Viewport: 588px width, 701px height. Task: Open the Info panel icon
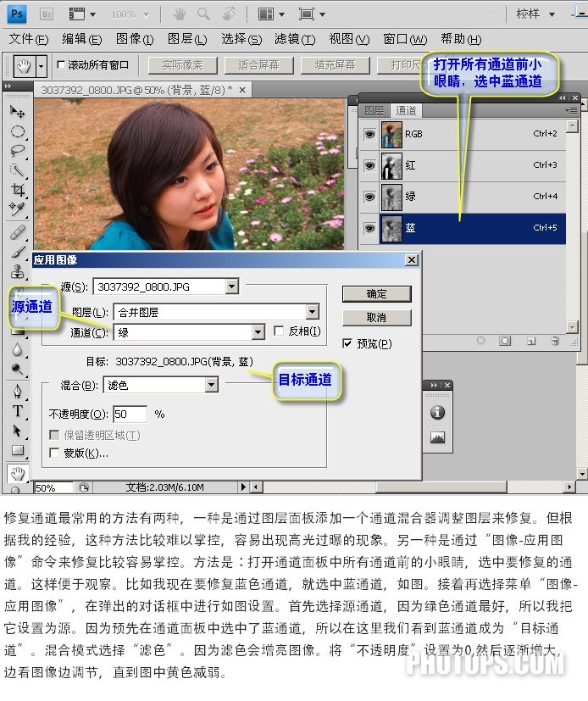437,412
